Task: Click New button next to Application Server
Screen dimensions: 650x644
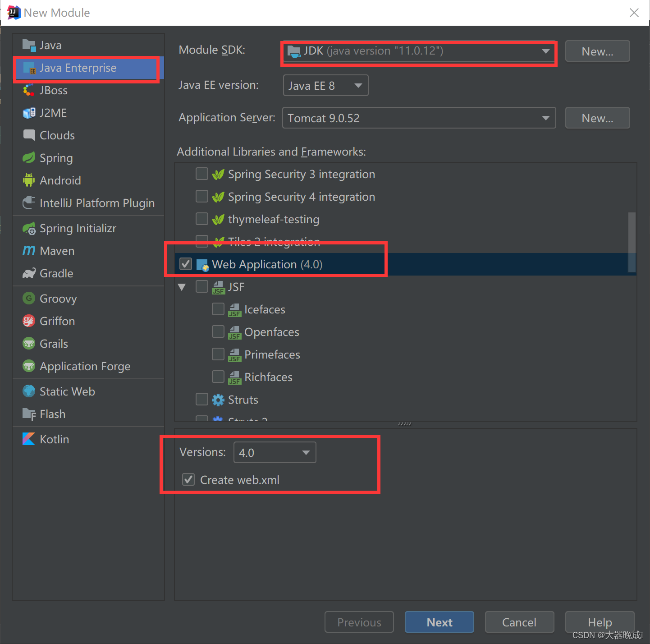Action: coord(597,118)
